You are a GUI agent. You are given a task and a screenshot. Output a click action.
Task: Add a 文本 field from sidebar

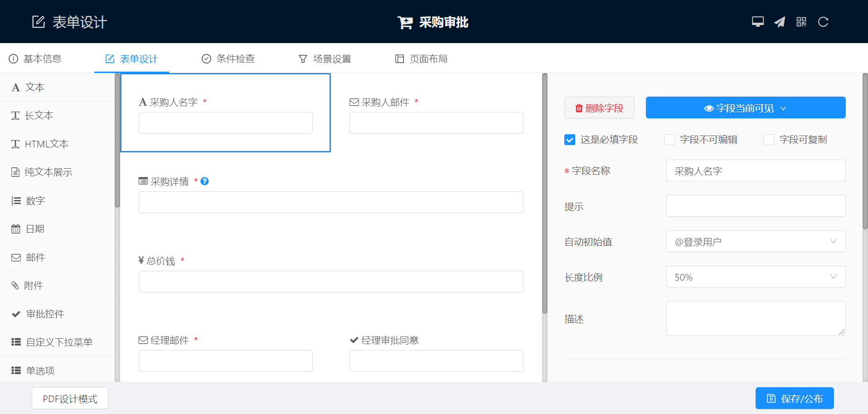pos(57,87)
